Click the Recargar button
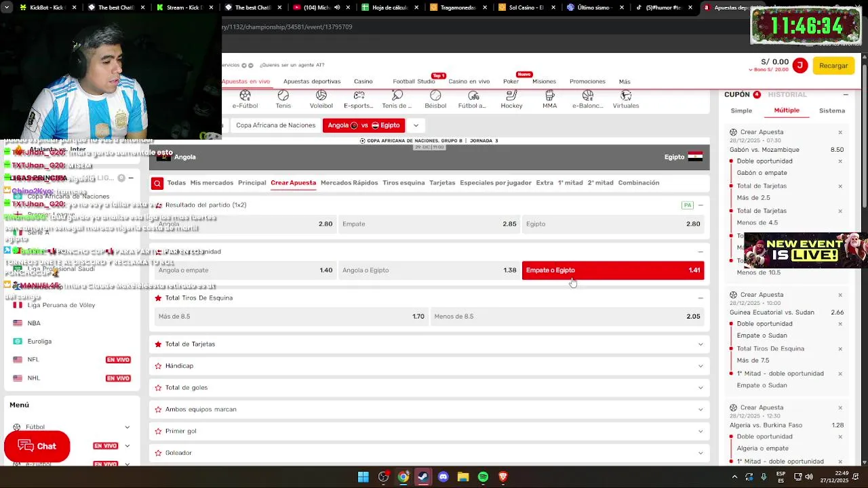The width and height of the screenshot is (868, 488). [833, 66]
